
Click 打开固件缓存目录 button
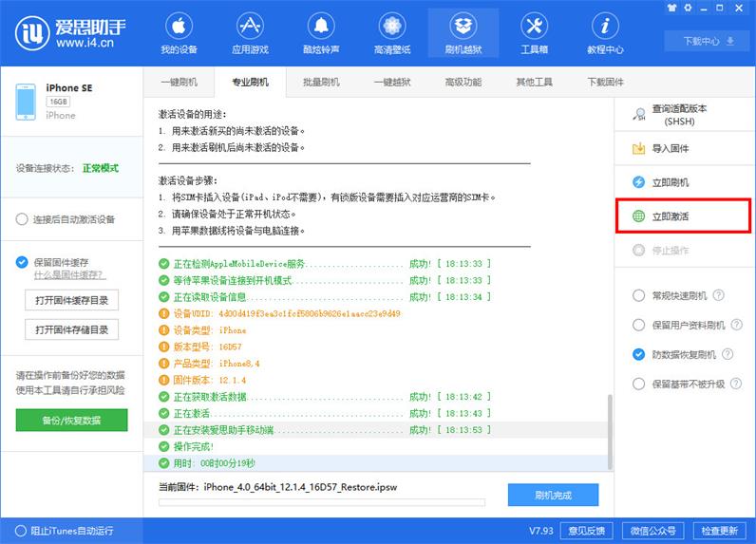point(71,300)
